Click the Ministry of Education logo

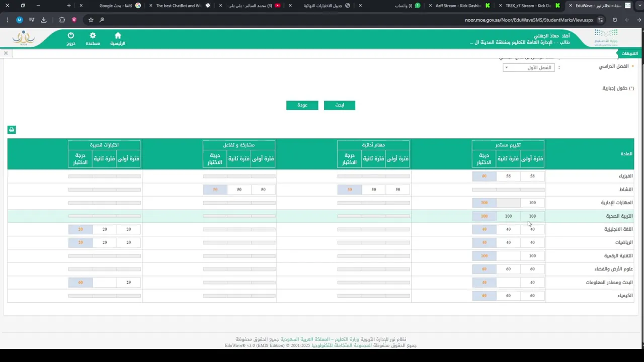606,38
